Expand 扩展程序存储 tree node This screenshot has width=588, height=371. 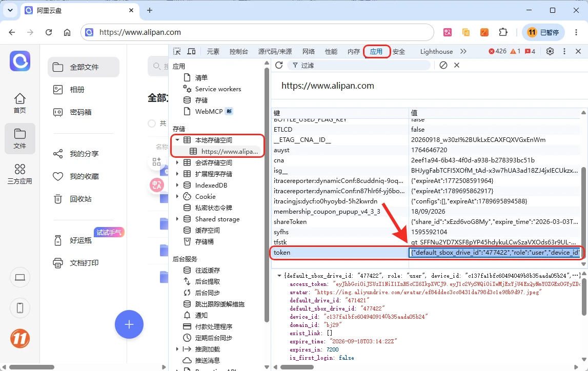177,174
